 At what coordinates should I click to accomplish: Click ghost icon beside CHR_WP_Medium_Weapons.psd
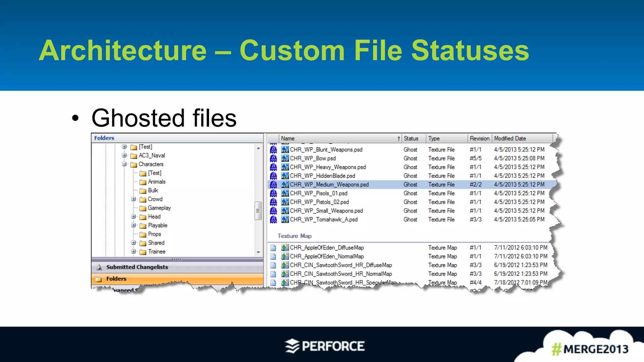pos(274,184)
